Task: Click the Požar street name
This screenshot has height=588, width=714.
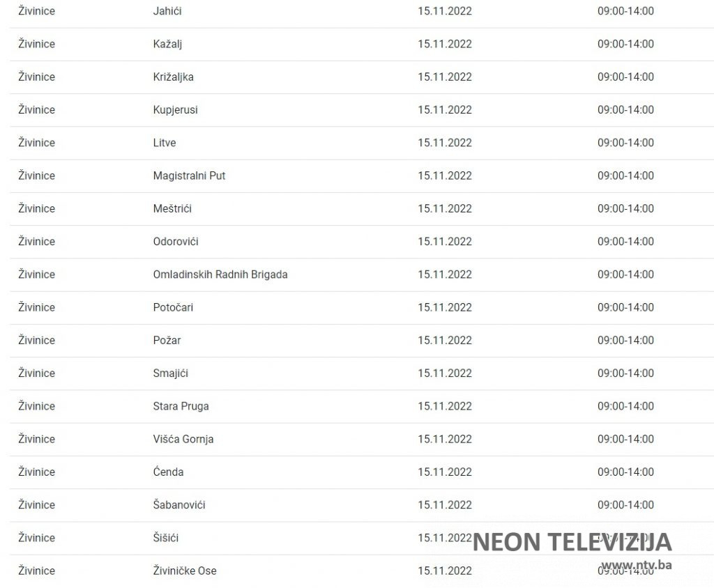Action: 167,340
